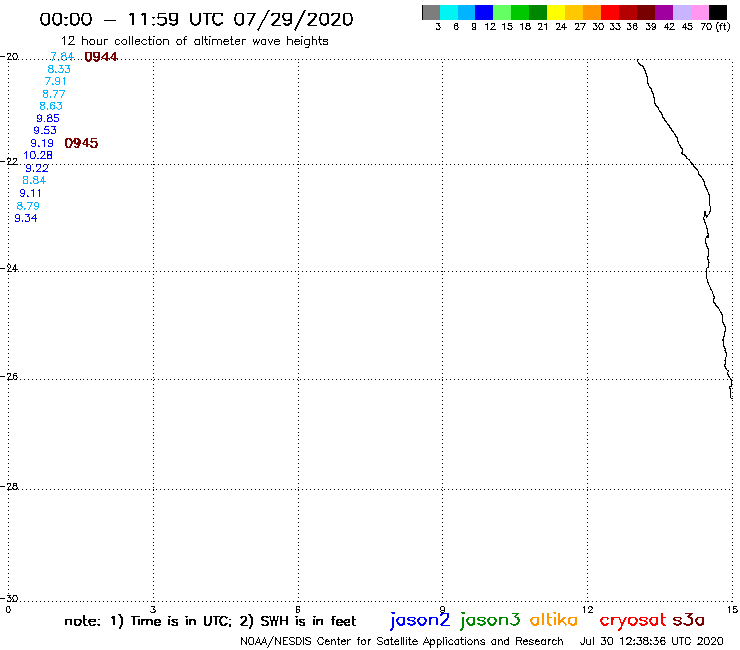Click the lavender legend swatch

pyautogui.click(x=681, y=12)
